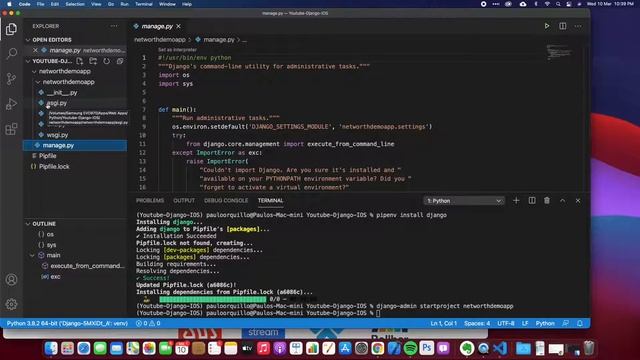
Task: Switch to the DEBUG CONSOLE tab
Action: (x=226, y=200)
